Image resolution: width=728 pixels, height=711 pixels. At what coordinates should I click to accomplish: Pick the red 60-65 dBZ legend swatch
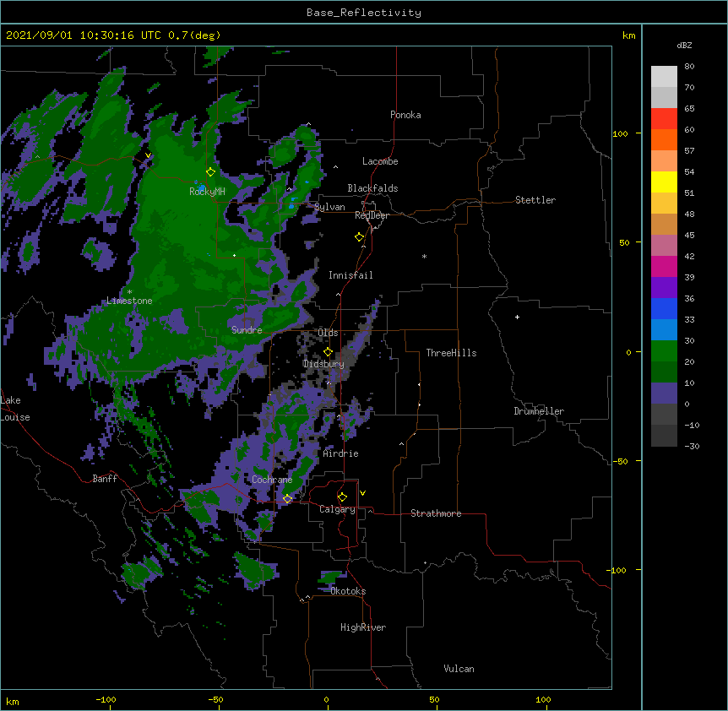[664, 119]
